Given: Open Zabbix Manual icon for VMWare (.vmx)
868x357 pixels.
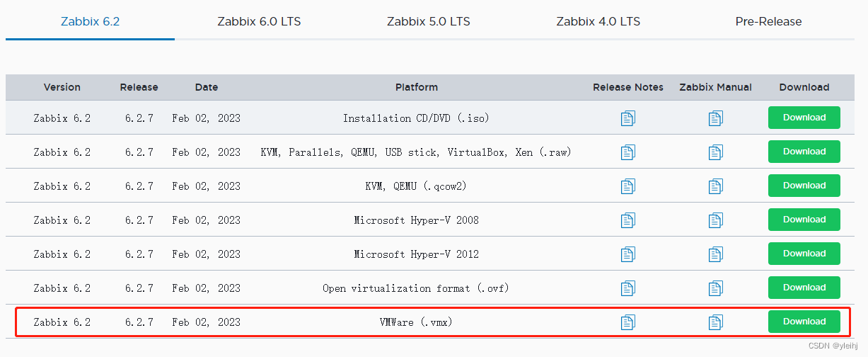Looking at the screenshot, I should coord(715,322).
